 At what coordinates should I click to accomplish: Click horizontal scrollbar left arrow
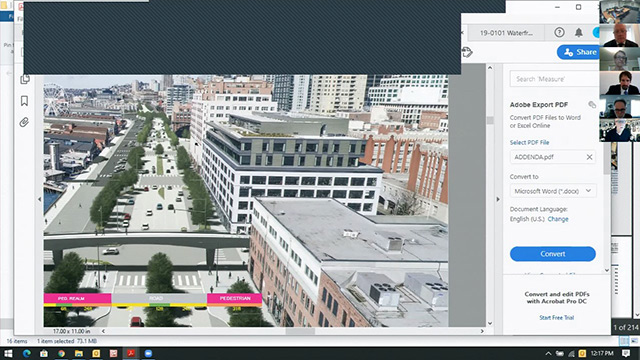click(103, 331)
